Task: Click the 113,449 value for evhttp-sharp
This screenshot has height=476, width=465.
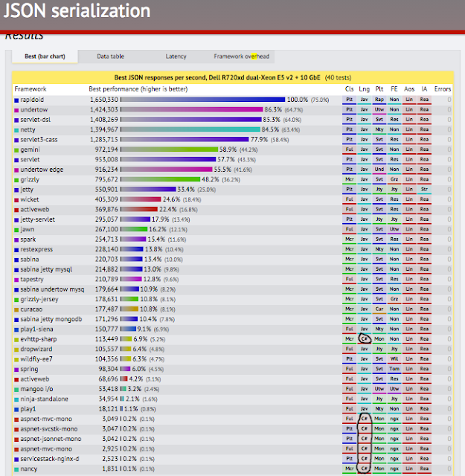Action: click(106, 339)
